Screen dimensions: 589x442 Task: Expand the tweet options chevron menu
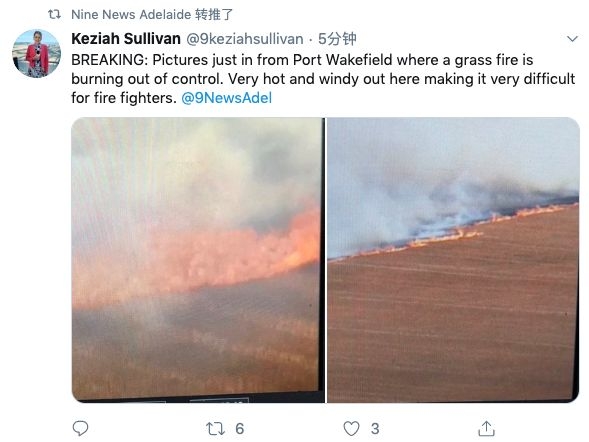click(x=572, y=39)
